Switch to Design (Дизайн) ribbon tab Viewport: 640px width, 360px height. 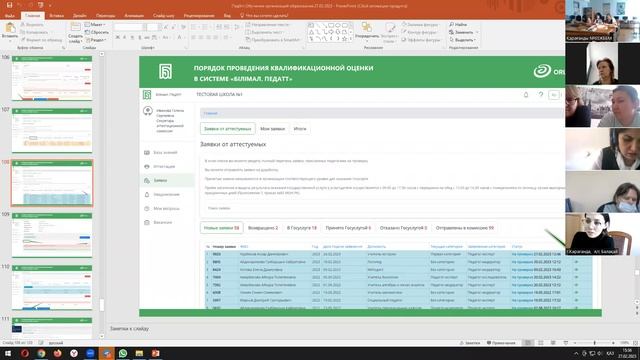[x=80, y=16]
